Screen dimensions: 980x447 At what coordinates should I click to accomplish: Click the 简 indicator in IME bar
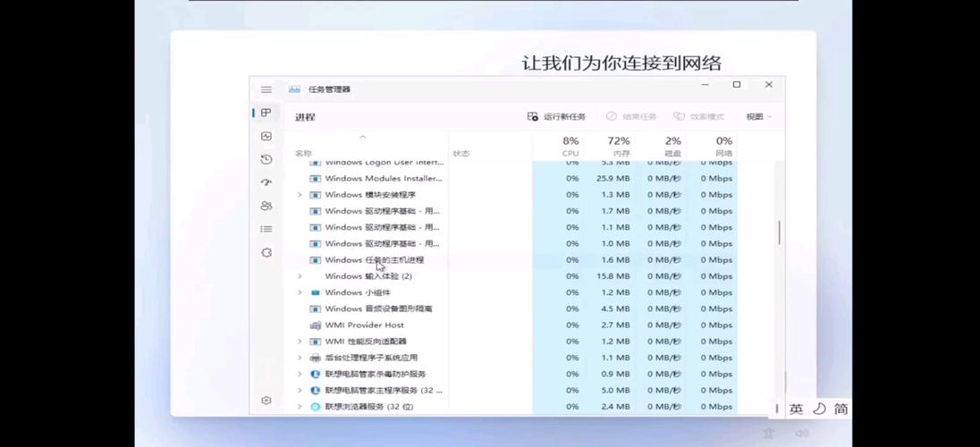pyautogui.click(x=841, y=409)
